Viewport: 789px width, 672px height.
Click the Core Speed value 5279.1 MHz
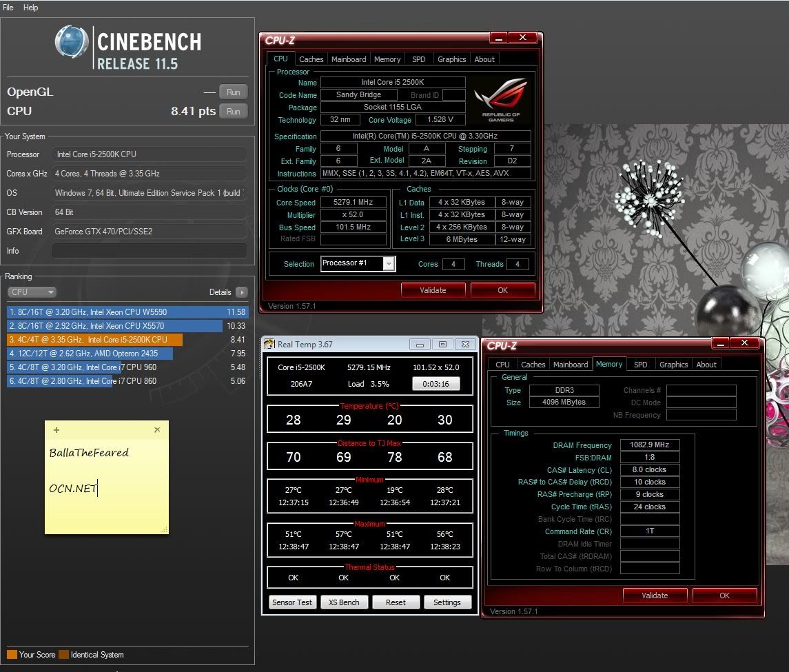[x=353, y=203]
